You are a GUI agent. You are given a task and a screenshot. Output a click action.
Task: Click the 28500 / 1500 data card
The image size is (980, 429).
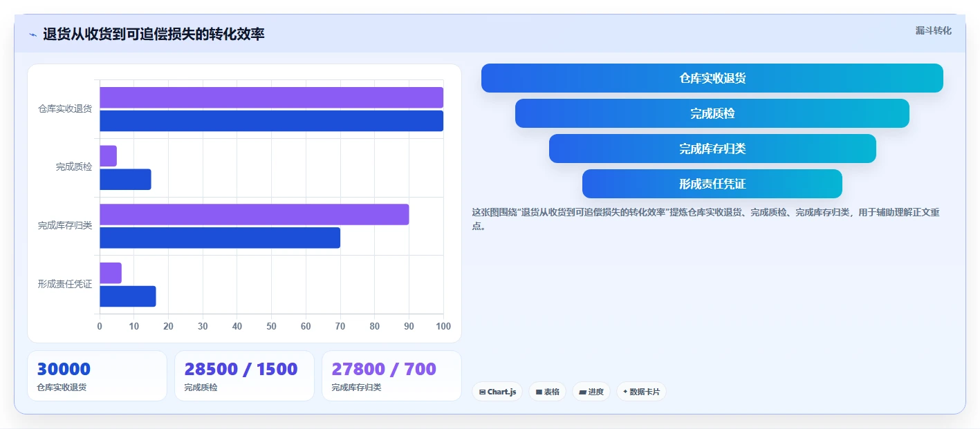tap(244, 376)
